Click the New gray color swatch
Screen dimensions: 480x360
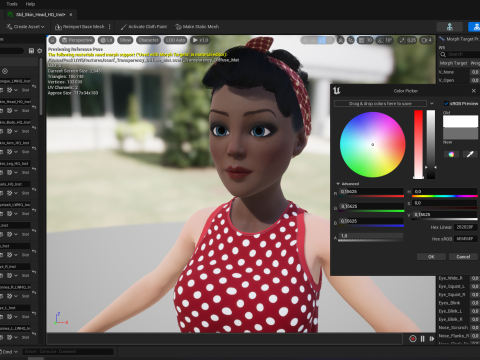pyautogui.click(x=460, y=133)
